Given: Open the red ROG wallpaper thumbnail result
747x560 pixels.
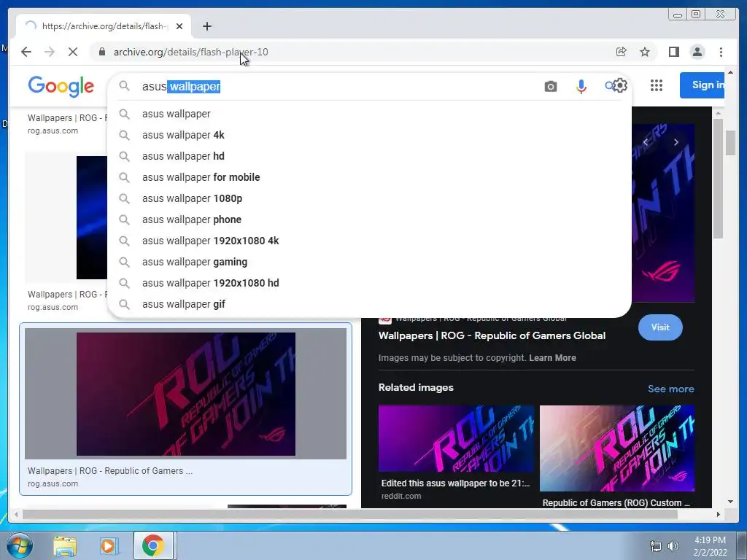Looking at the screenshot, I should tap(186, 394).
